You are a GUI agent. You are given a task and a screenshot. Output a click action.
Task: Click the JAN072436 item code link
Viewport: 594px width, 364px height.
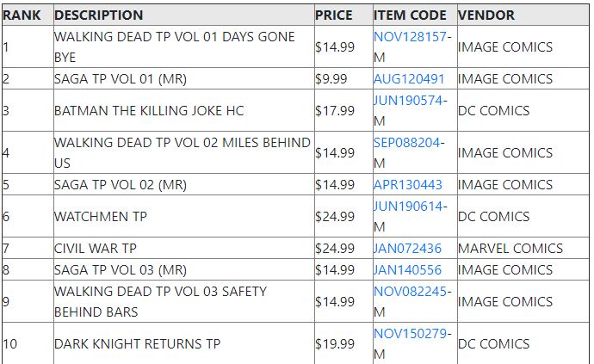[x=407, y=249]
